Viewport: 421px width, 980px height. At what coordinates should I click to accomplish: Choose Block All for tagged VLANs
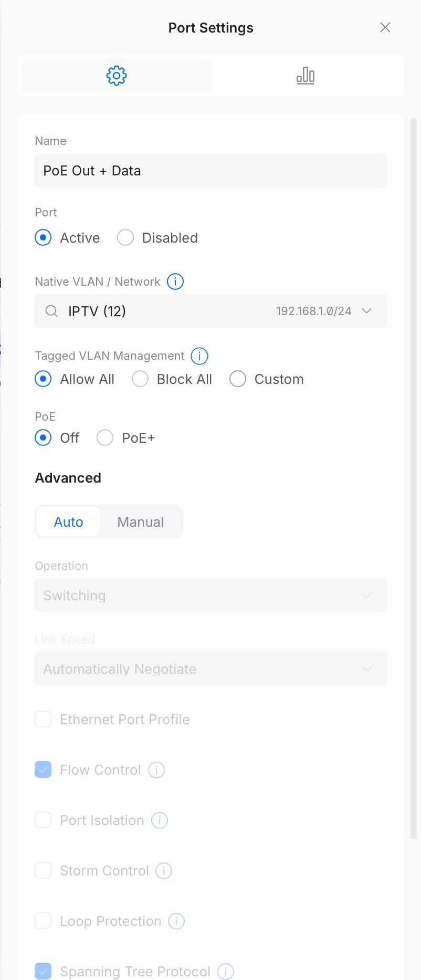(x=140, y=379)
